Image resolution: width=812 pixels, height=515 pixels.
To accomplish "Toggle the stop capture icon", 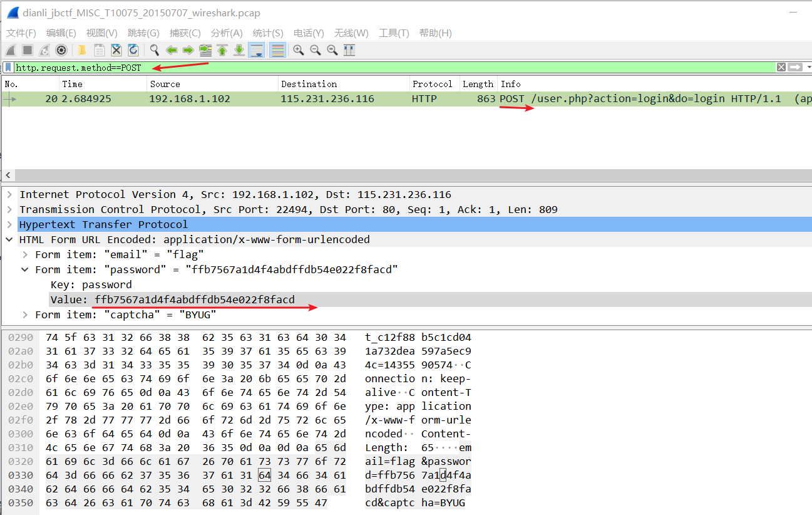I will pyautogui.click(x=26, y=50).
